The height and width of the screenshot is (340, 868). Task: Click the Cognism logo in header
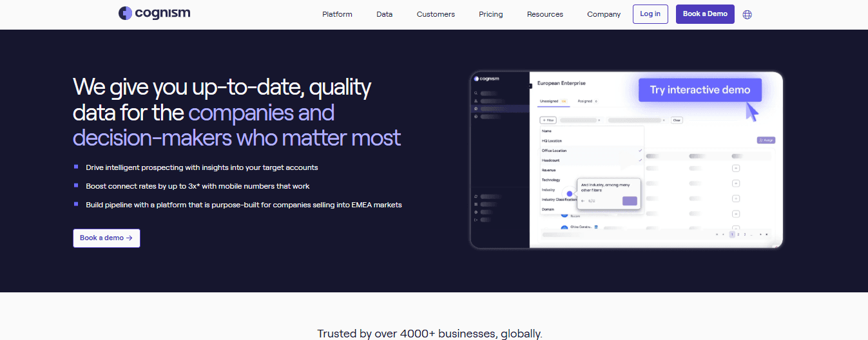155,13
